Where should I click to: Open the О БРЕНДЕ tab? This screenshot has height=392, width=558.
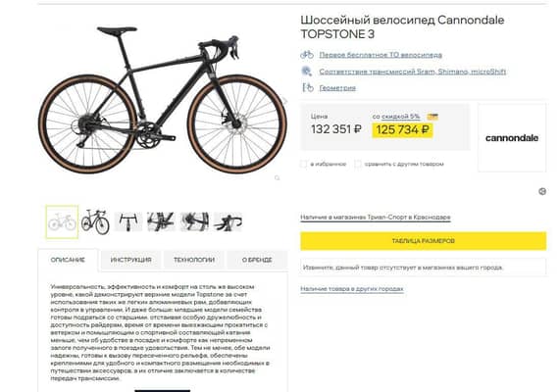click(257, 260)
